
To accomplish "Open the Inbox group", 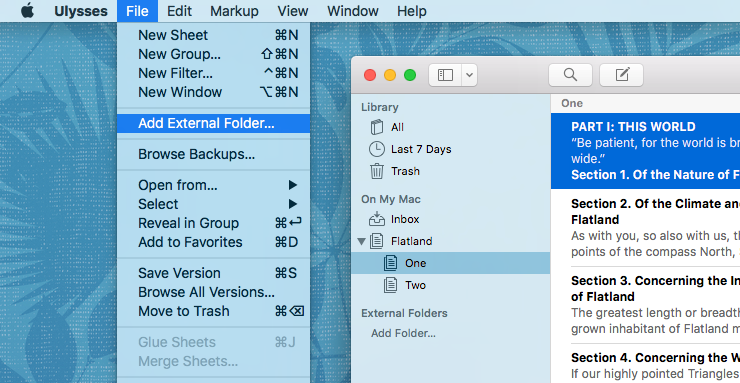I will click(450, 219).
